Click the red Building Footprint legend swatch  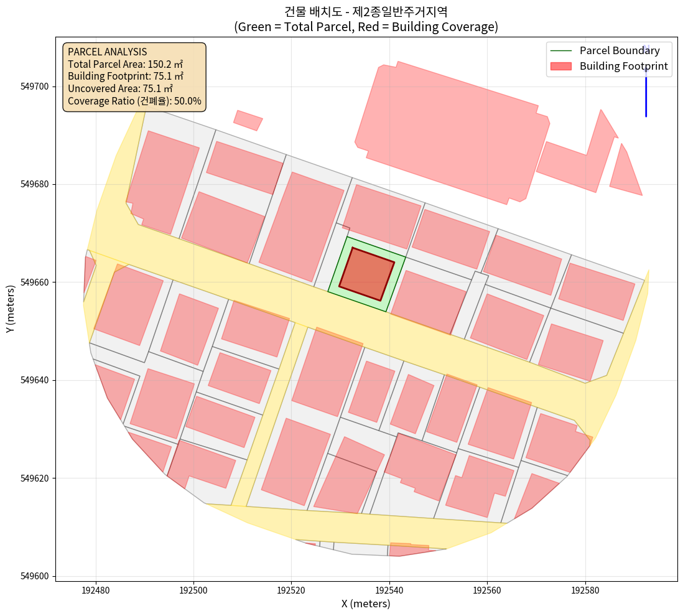tap(561, 66)
